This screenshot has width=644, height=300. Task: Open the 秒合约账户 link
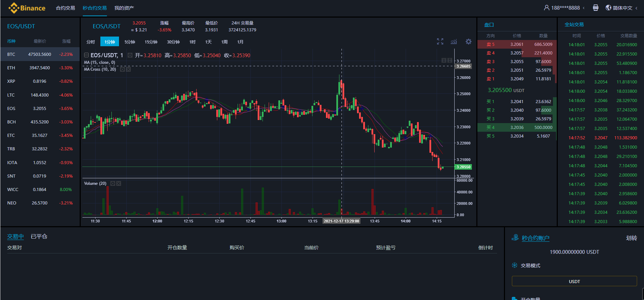535,238
